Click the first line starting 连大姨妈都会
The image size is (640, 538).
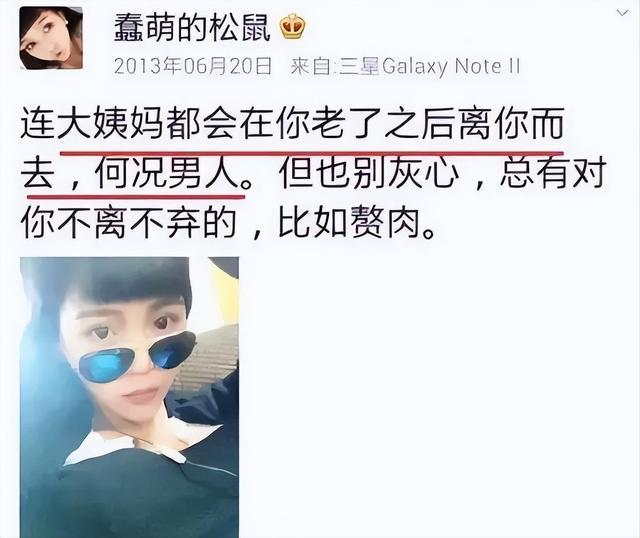coord(292,123)
